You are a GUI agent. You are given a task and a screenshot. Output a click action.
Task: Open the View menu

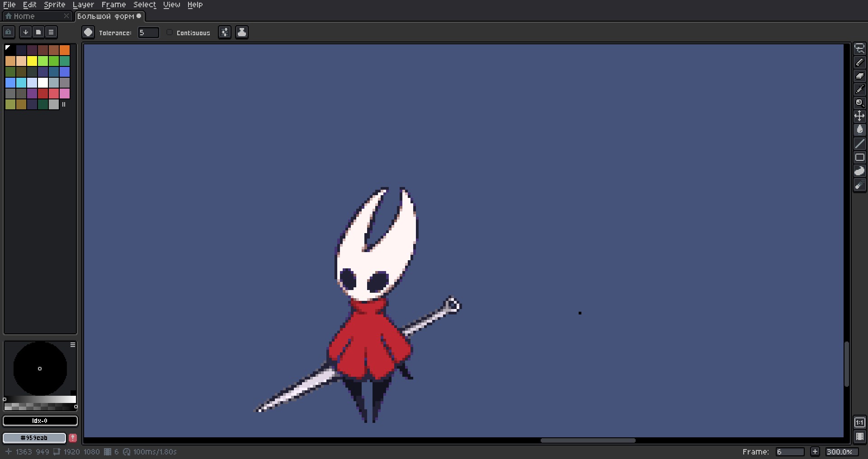172,5
